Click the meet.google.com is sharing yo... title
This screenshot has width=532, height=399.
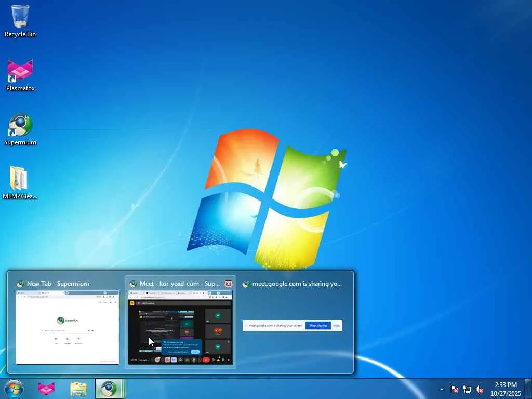[297, 284]
